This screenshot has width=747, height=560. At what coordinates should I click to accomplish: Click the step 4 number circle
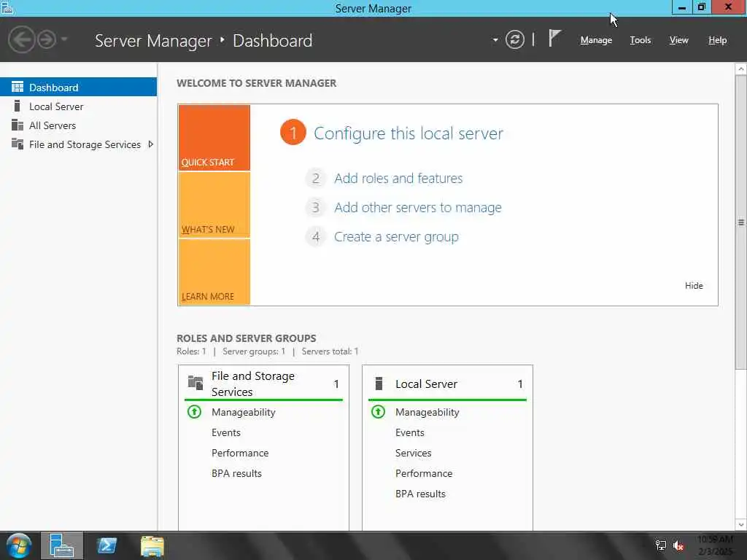(x=315, y=237)
